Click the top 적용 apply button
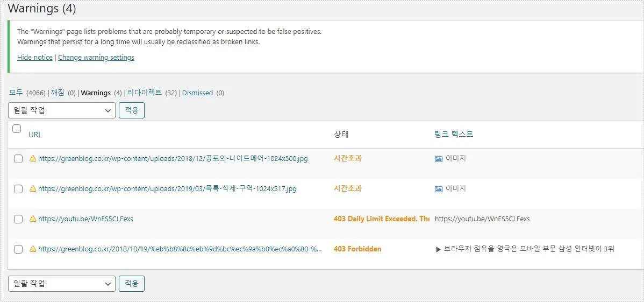 pyautogui.click(x=131, y=110)
